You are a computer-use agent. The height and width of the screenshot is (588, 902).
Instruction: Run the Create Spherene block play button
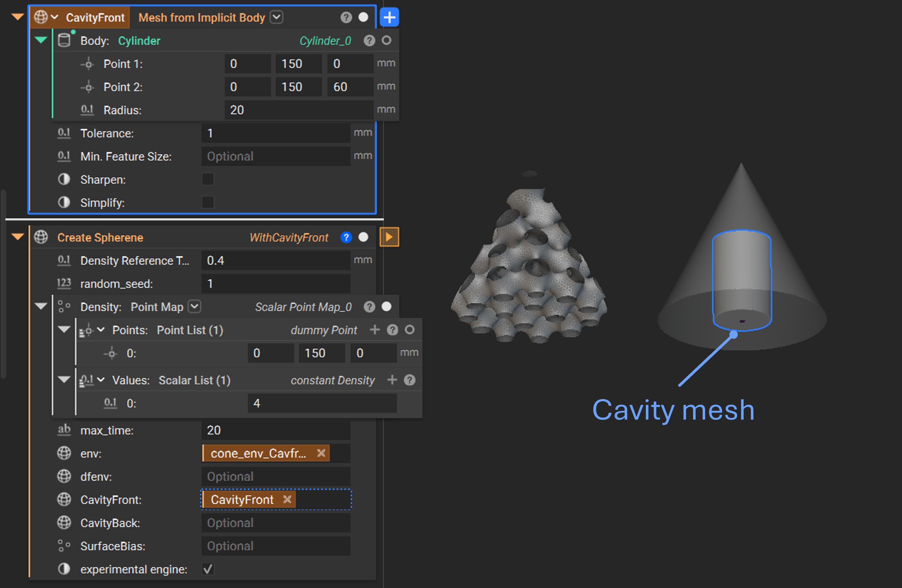tap(389, 237)
